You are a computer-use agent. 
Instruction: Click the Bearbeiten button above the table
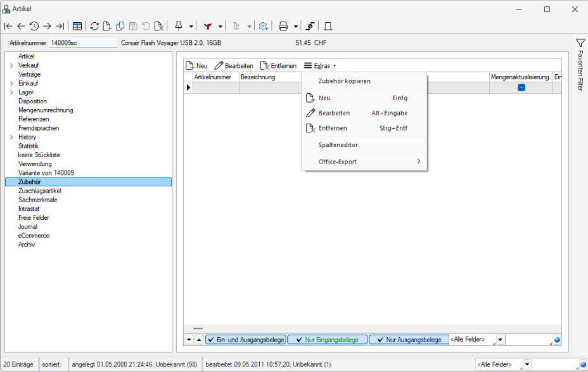234,65
